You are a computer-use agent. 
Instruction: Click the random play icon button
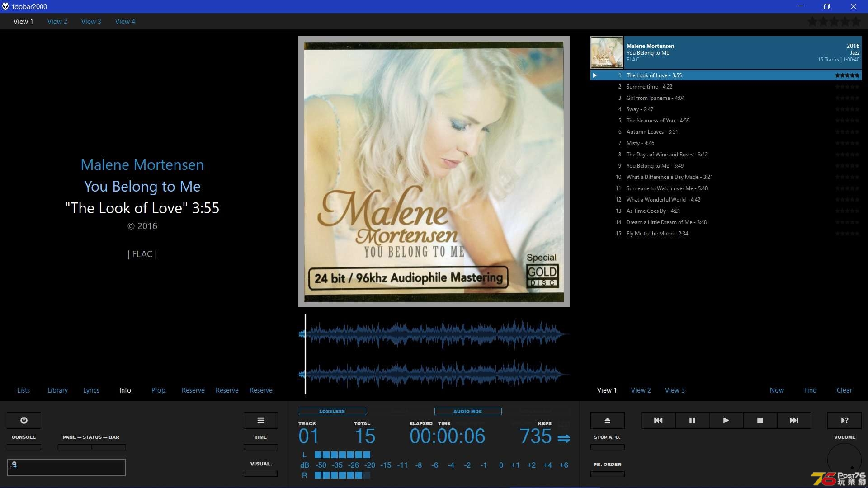tap(844, 420)
